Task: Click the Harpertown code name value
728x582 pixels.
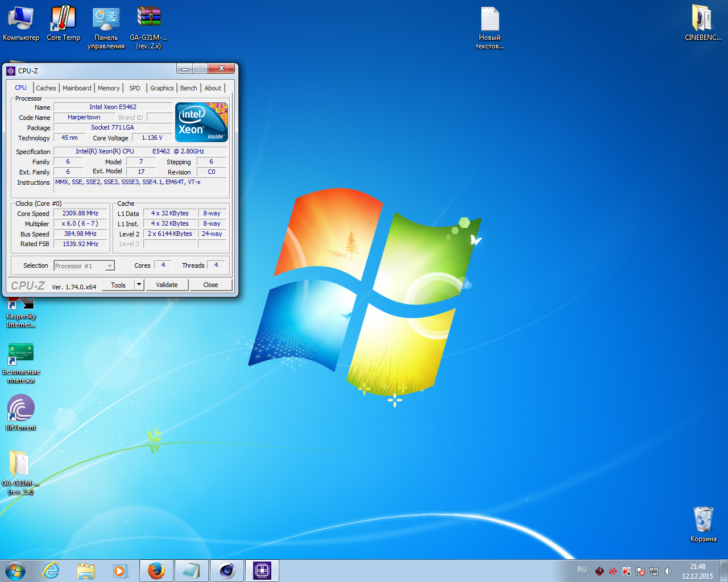Action: pos(84,117)
